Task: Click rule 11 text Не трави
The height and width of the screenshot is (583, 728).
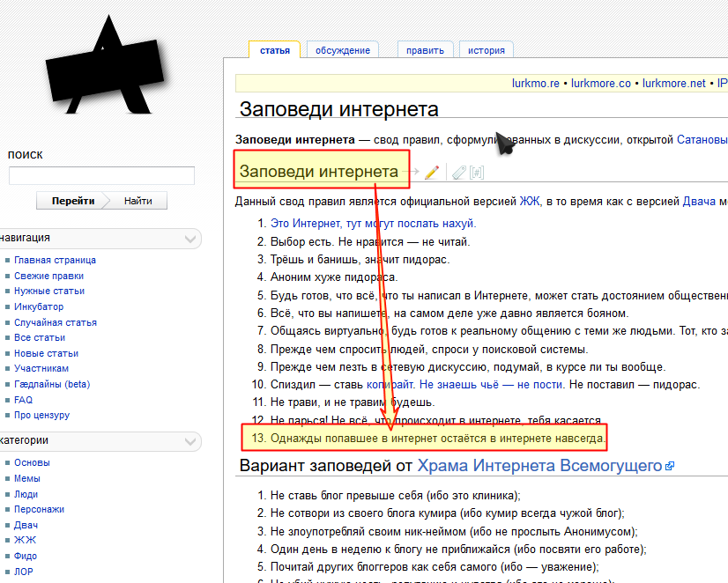Action: point(353,402)
